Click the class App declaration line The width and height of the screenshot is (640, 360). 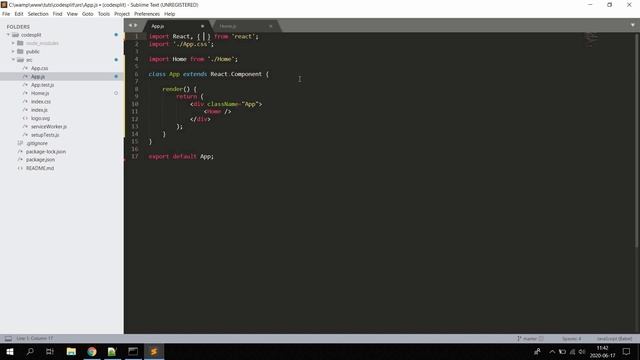click(208, 74)
